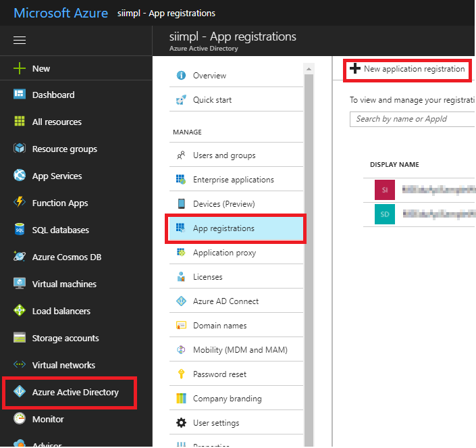476x448 pixels.
Task: Select Enterprise applications menu entry
Action: tap(236, 180)
